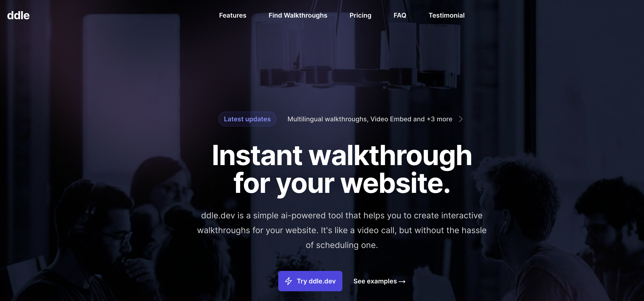Image resolution: width=644 pixels, height=301 pixels.
Task: Open Multilingual walkthroughs, Video Embed announcement
Action: (x=370, y=119)
